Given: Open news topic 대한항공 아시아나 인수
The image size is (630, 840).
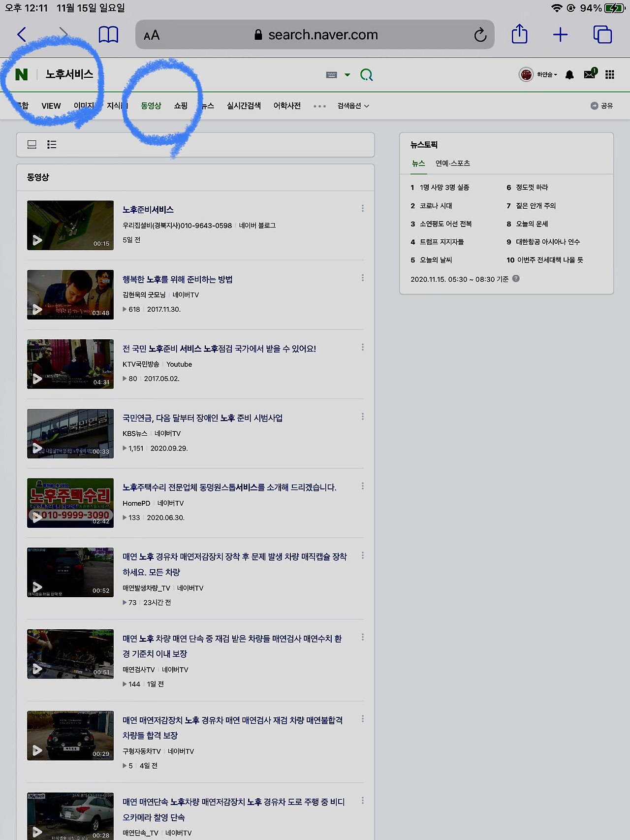Looking at the screenshot, I should click(x=548, y=242).
